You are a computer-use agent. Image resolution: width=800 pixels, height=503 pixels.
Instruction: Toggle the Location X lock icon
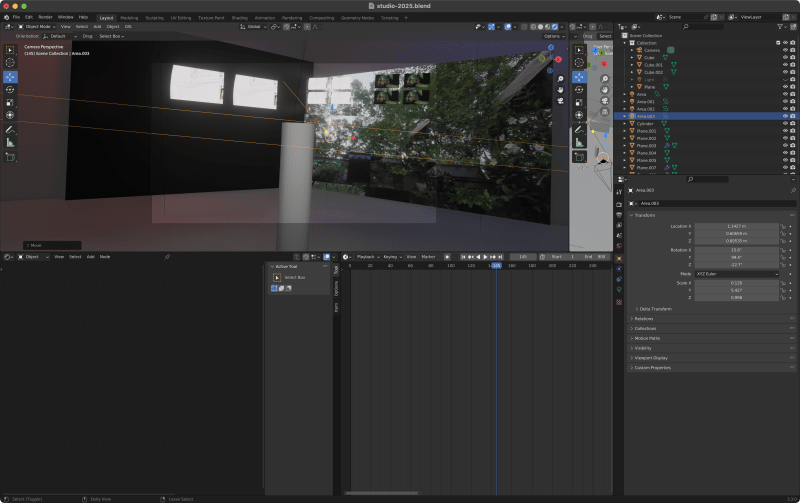coord(782,226)
